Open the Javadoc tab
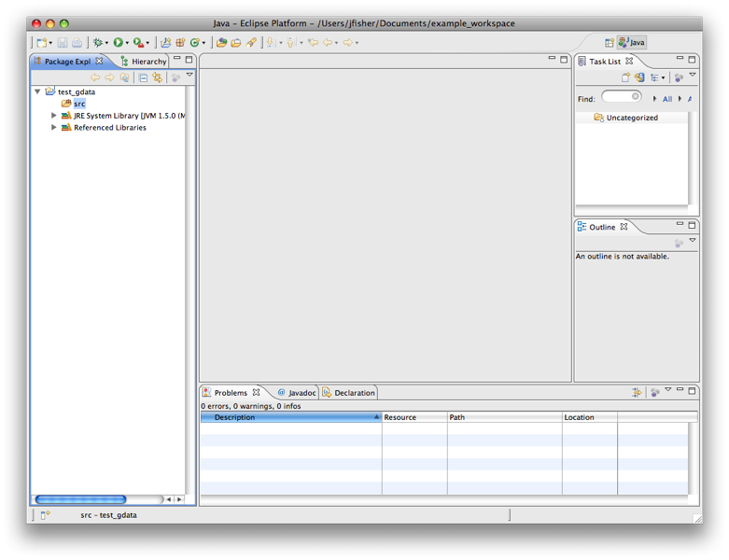 (296, 393)
